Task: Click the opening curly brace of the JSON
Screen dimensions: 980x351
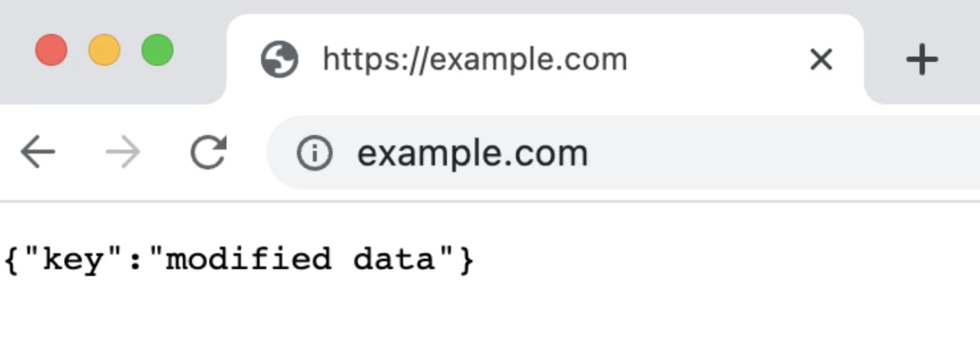Action: point(11,260)
